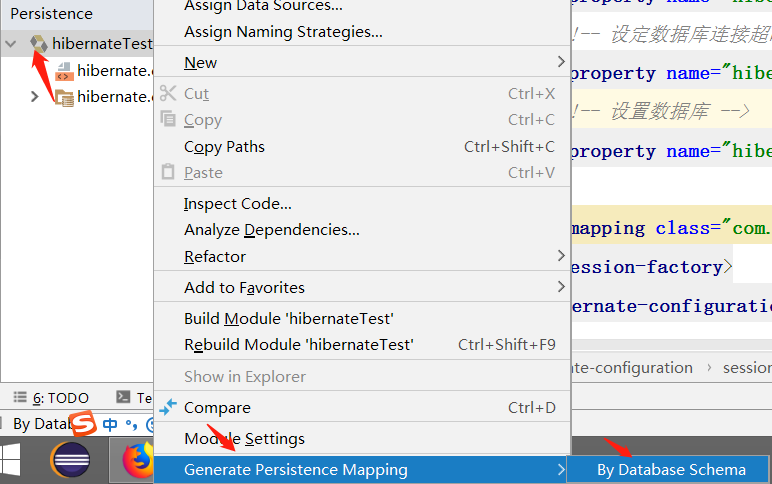Select the hibernate XML config file icon
Image resolution: width=772 pixels, height=484 pixels.
click(x=64, y=71)
